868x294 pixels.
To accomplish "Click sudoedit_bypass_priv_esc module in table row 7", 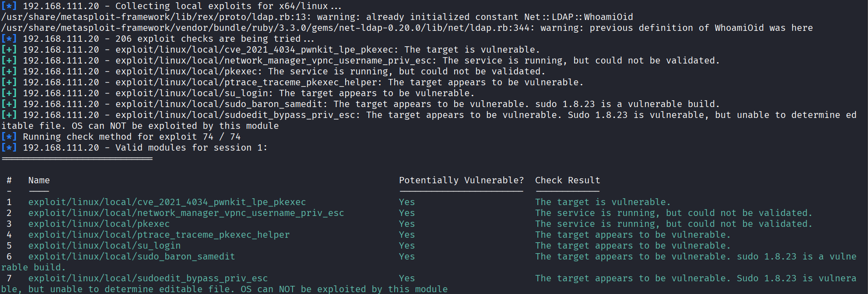I will tap(148, 278).
